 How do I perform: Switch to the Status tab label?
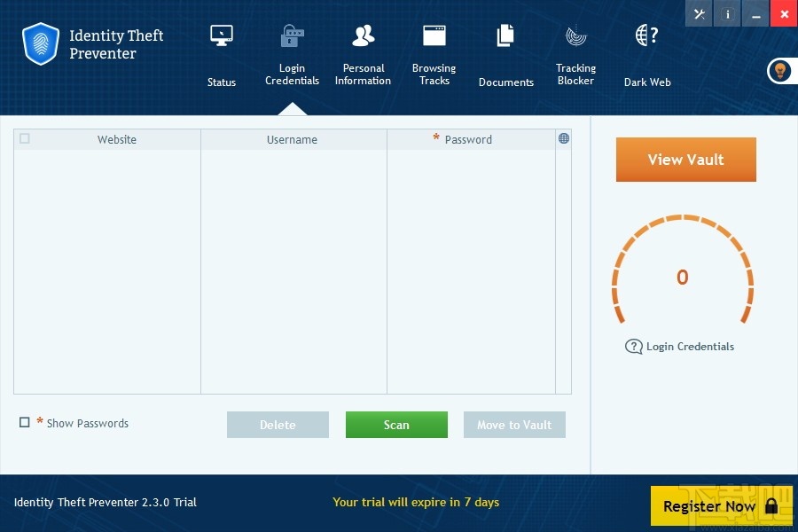222,82
